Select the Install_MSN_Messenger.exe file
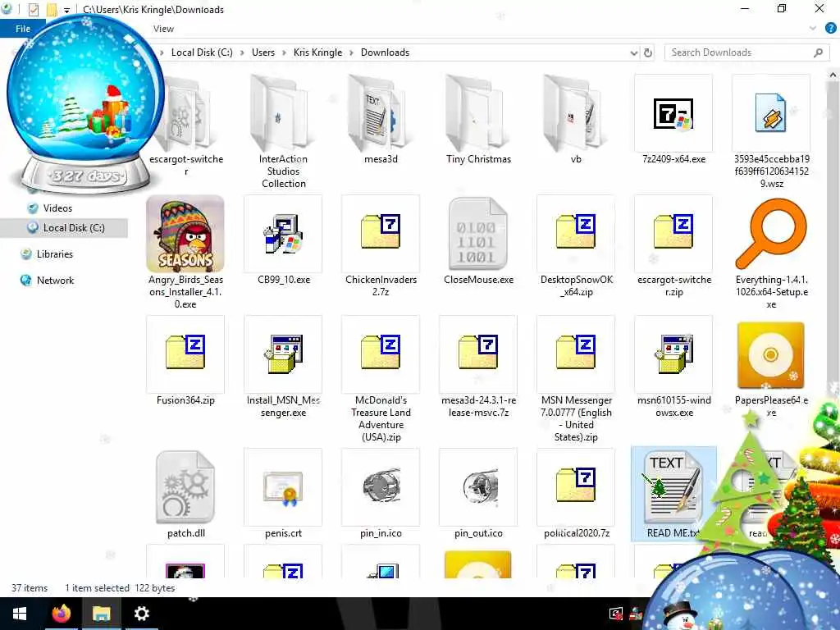 pos(283,367)
